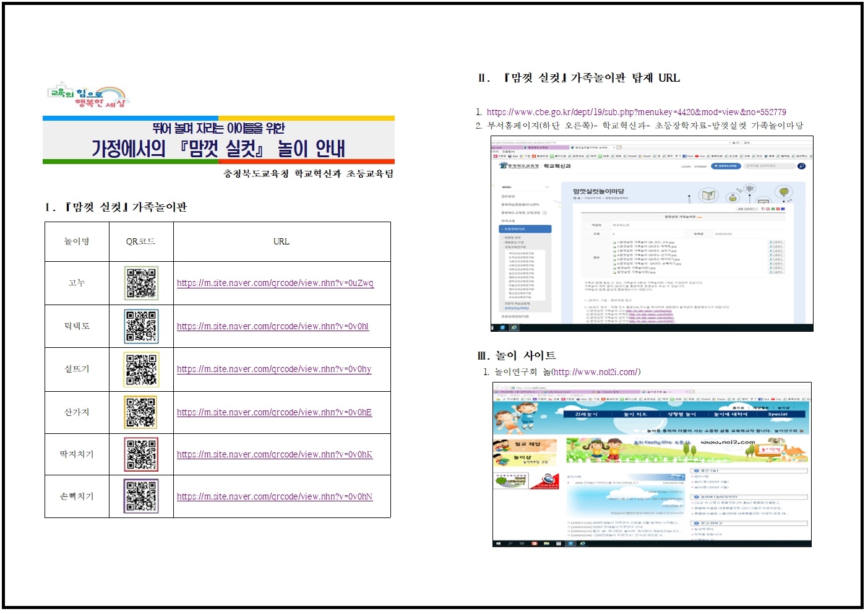The width and height of the screenshot is (868, 614).
Task: Select the 턱택토 name cell
Action: pos(77,326)
